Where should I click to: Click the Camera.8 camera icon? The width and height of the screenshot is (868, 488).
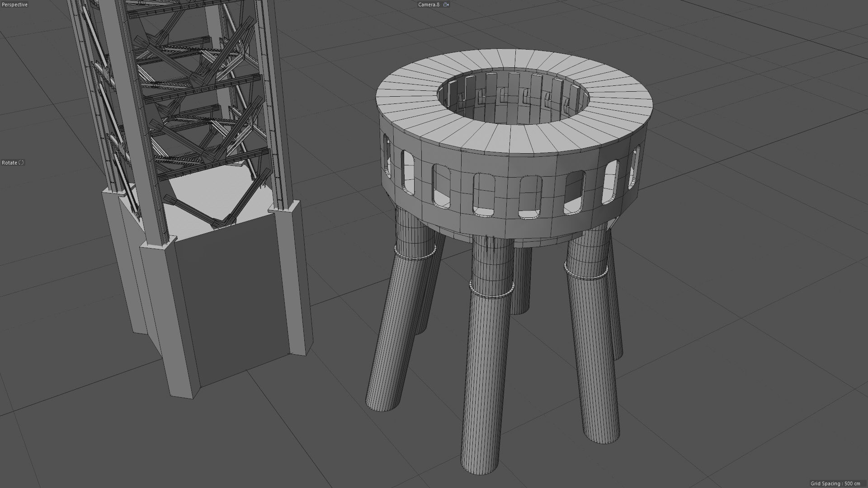pyautogui.click(x=446, y=5)
